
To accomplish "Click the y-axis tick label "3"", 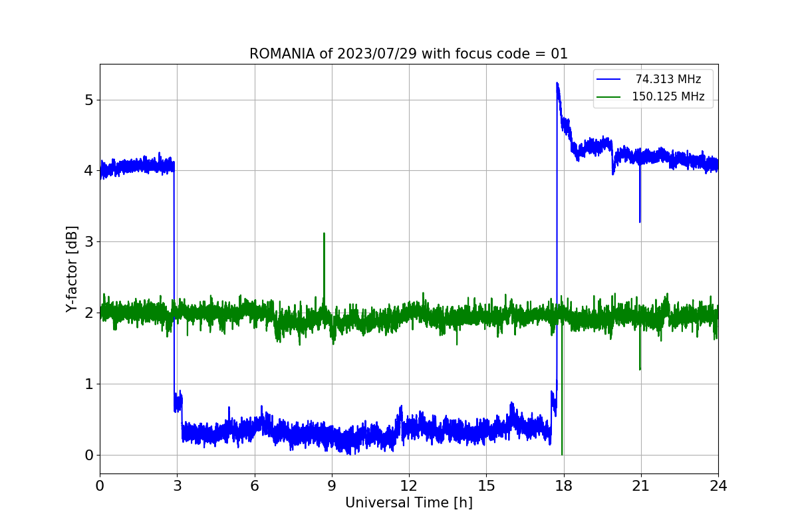I will pyautogui.click(x=88, y=242).
